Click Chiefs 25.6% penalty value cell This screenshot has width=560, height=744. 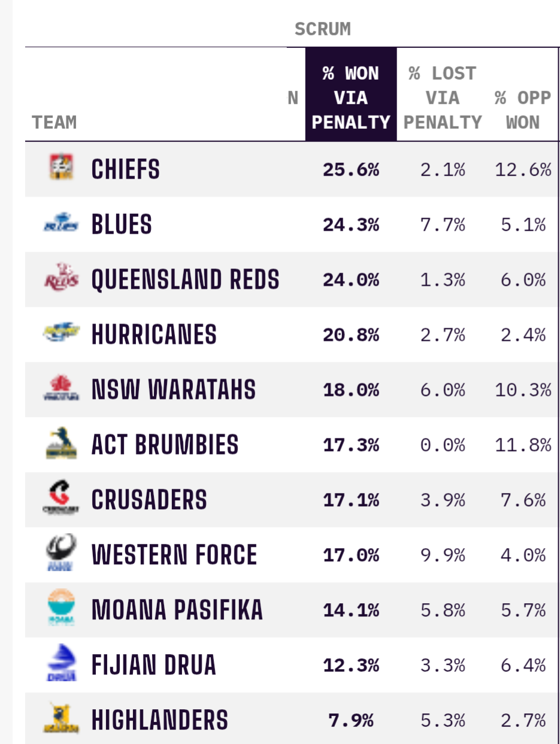tap(351, 170)
